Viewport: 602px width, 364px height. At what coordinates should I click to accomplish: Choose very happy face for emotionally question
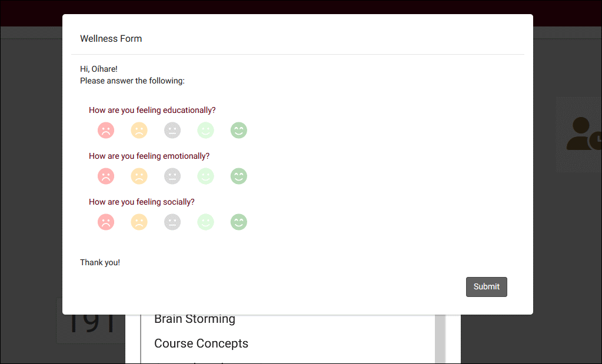[238, 176]
